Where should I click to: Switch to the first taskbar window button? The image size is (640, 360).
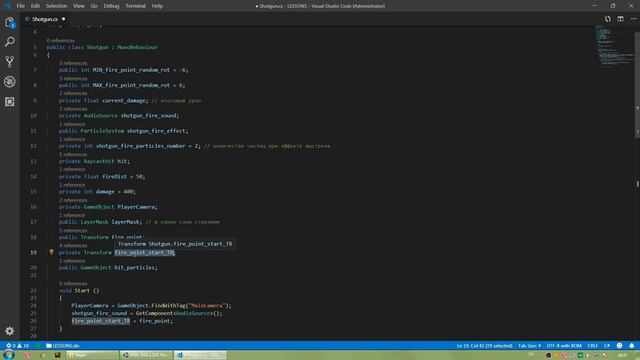[x=92, y=355]
